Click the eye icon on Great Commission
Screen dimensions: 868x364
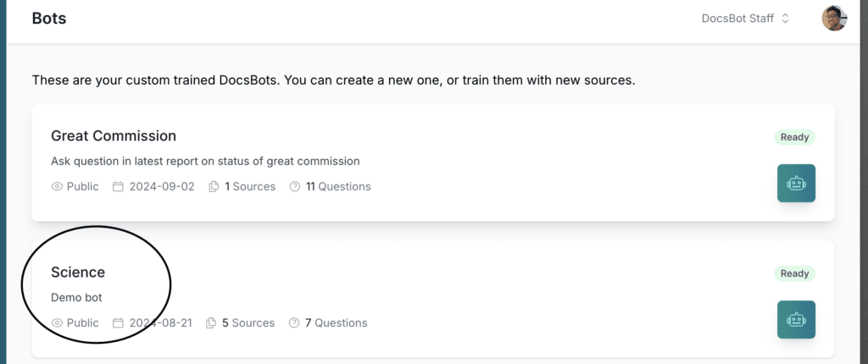tap(58, 186)
